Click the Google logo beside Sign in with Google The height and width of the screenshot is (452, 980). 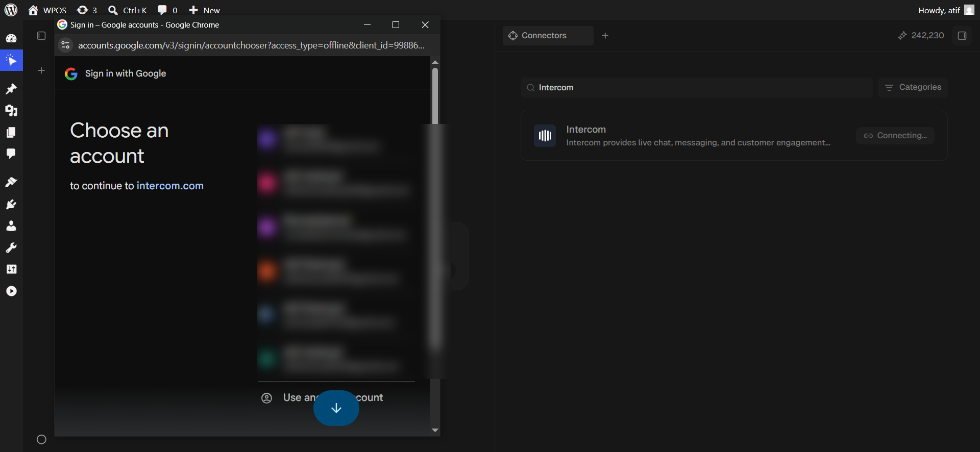pos(71,74)
